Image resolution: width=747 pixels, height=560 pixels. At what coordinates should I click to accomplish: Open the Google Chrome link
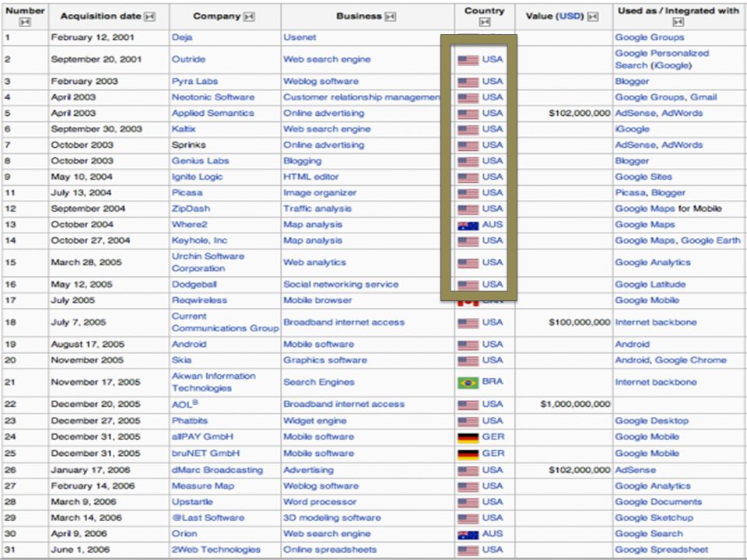[x=691, y=360]
